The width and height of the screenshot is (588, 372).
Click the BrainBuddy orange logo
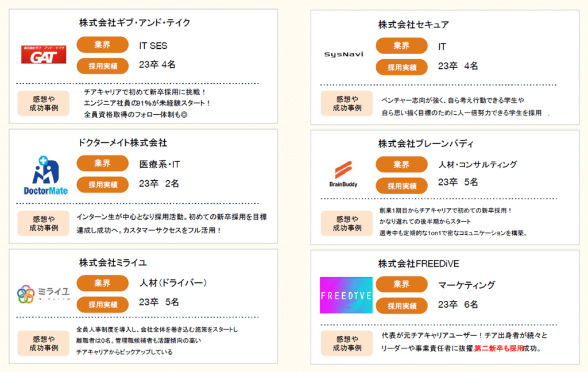344,175
